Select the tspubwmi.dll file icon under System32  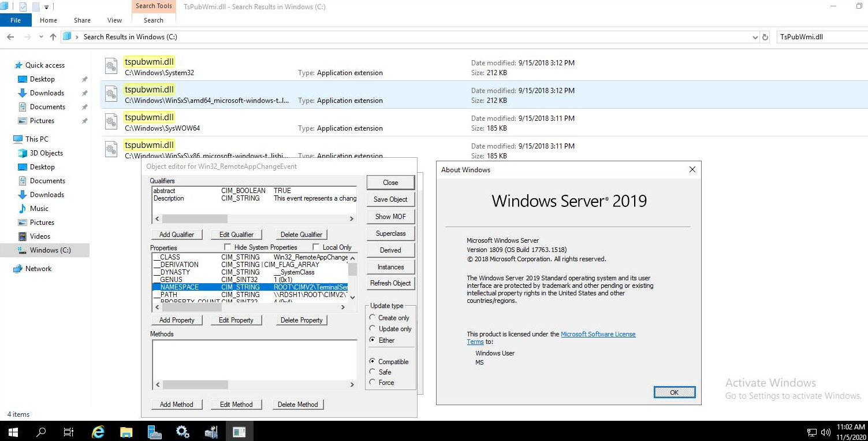(x=111, y=65)
